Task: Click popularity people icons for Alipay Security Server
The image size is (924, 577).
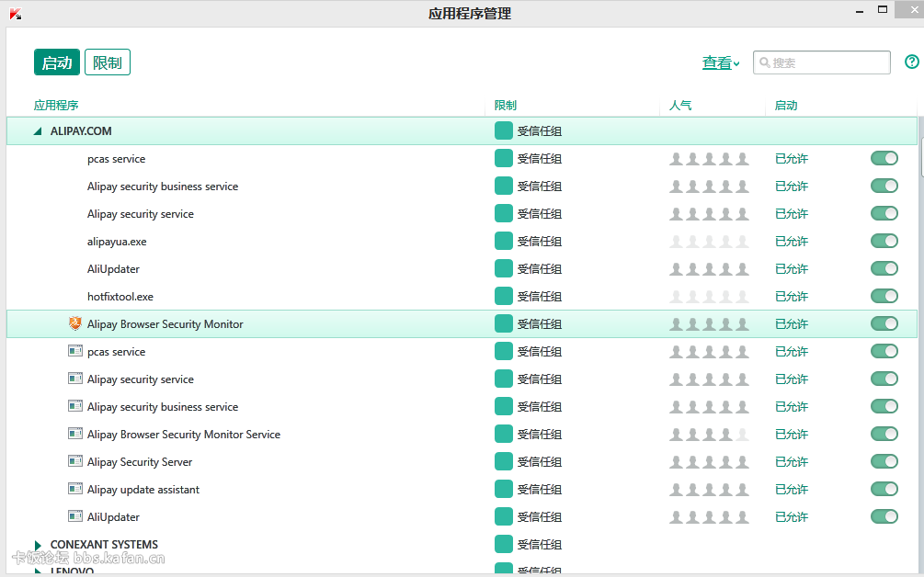Action: click(x=709, y=461)
